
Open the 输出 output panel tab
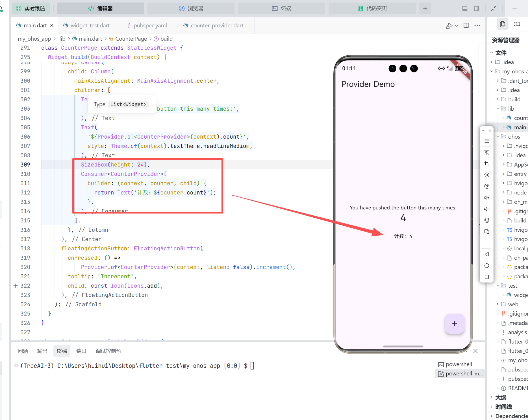(42, 351)
